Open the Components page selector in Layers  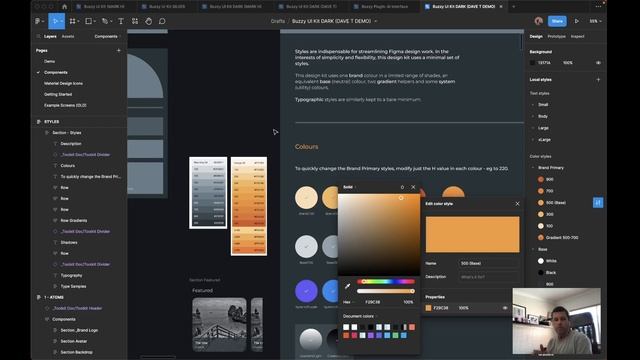(108, 36)
